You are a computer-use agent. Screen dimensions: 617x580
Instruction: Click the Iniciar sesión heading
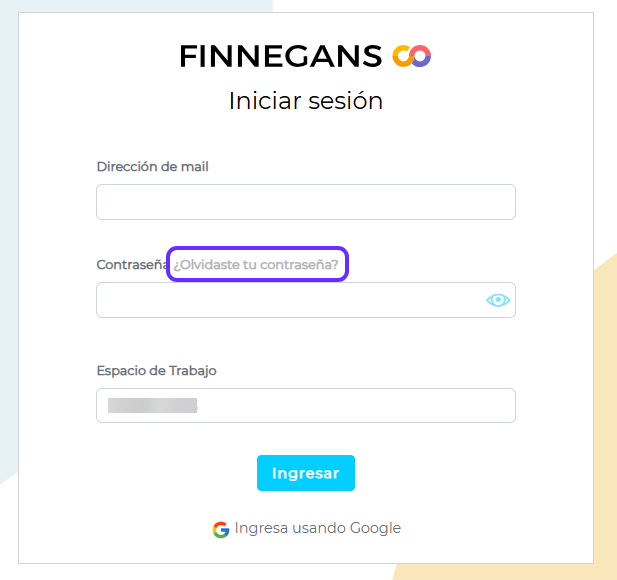click(x=305, y=101)
